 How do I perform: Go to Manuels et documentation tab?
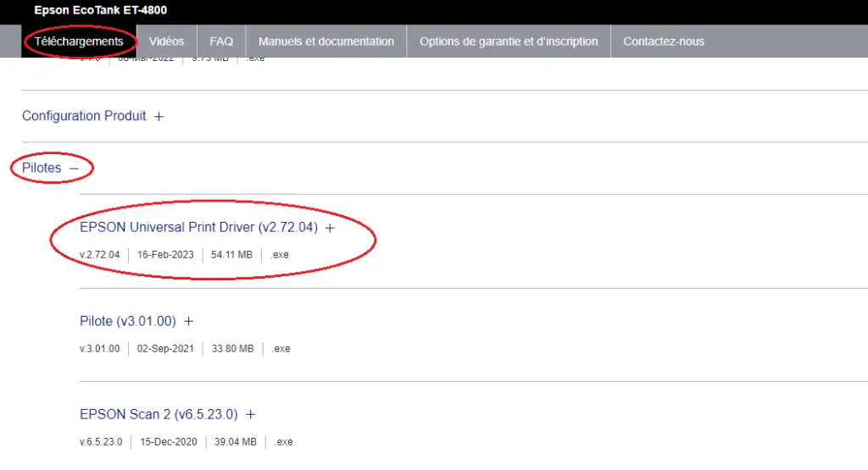tap(326, 41)
